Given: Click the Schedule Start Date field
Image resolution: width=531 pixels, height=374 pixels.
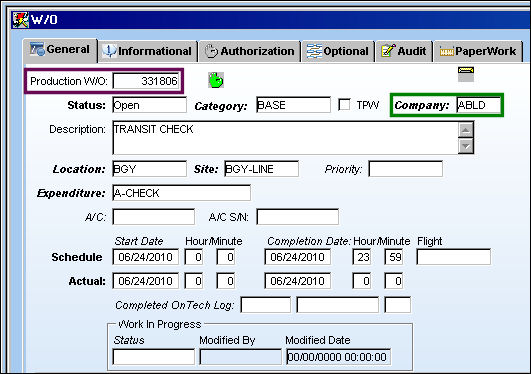Looking at the screenshot, I should 146,257.
